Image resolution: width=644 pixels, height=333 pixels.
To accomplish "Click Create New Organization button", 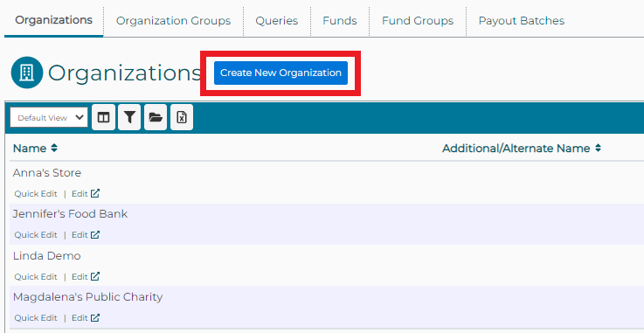I will 280,73.
